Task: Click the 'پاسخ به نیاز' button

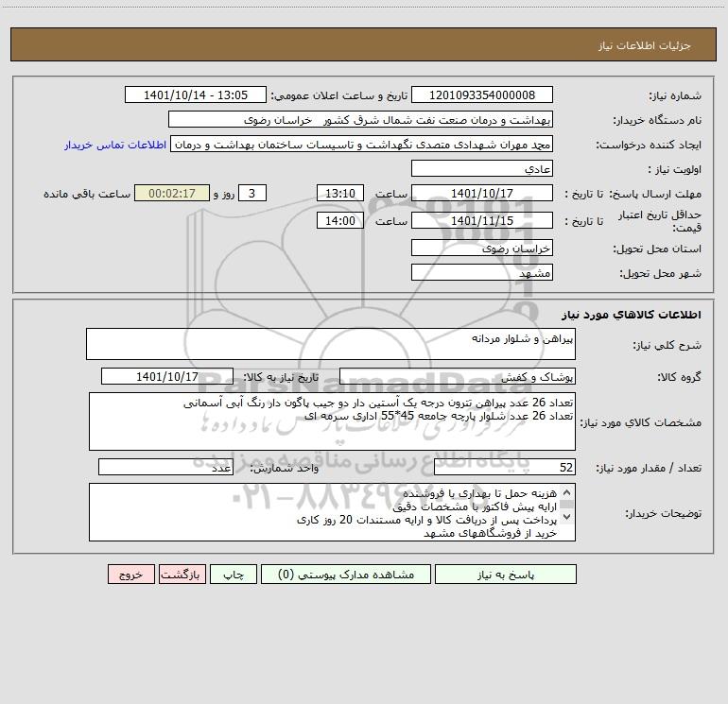Action: pyautogui.click(x=506, y=575)
